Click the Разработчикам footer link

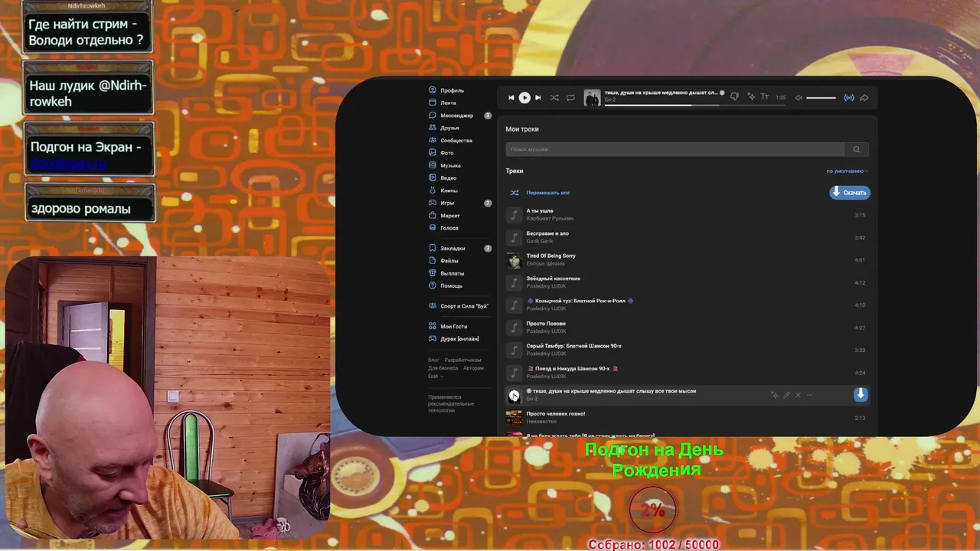click(x=463, y=360)
